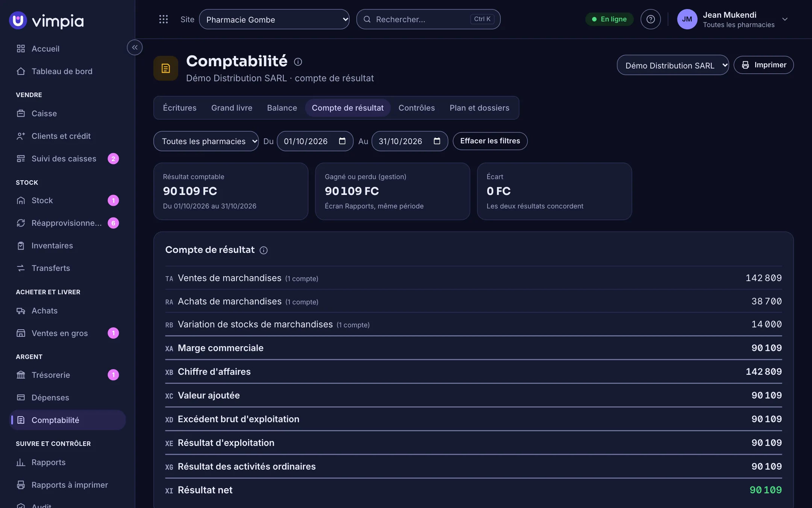Open the help question mark icon
Image resolution: width=812 pixels, height=508 pixels.
[x=650, y=19]
